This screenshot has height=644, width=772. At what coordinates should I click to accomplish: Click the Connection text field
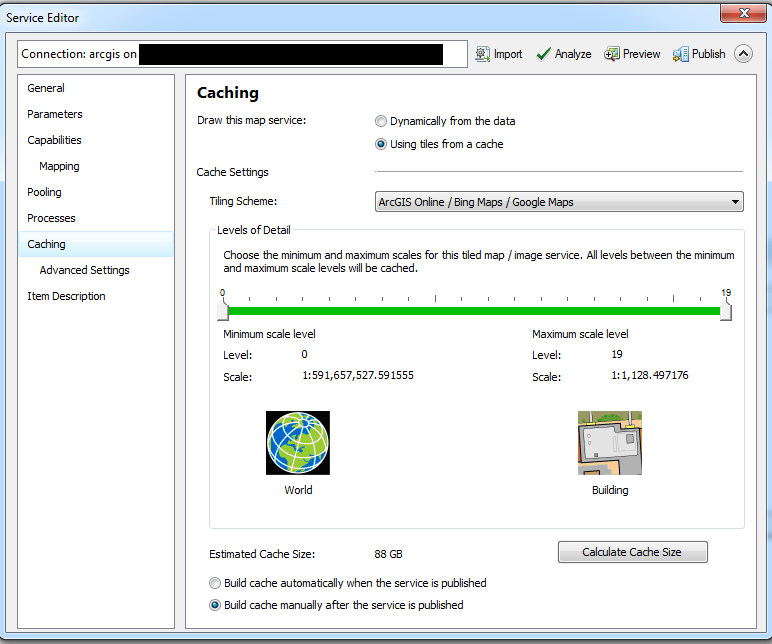click(242, 54)
